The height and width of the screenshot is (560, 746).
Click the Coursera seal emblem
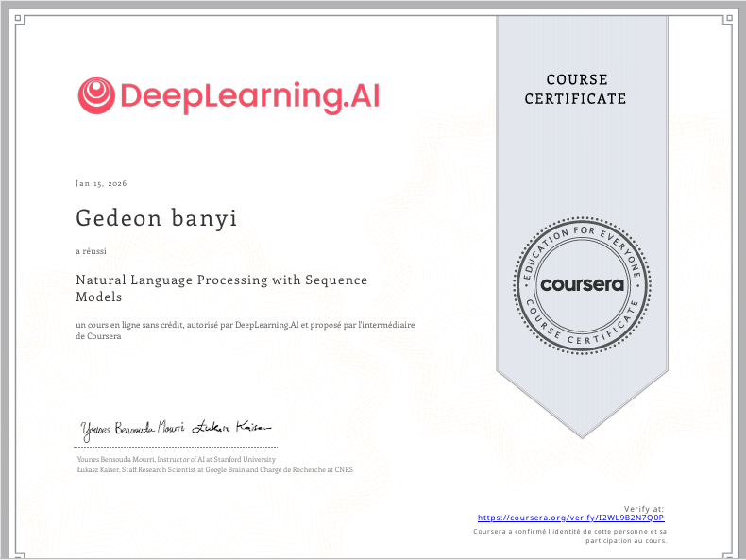582,285
